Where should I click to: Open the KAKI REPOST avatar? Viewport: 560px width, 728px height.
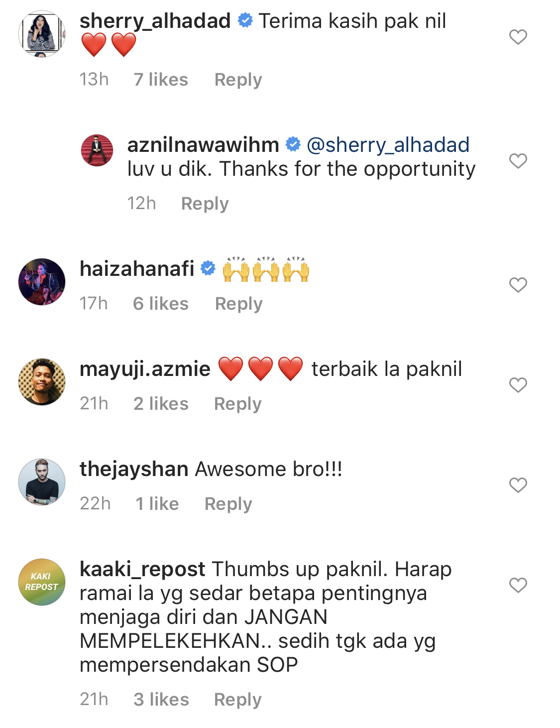tap(42, 582)
